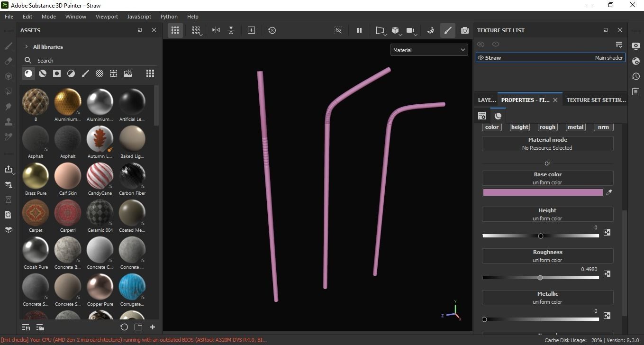Open the viewport history reset icon
644x345 pixels.
click(x=272, y=30)
